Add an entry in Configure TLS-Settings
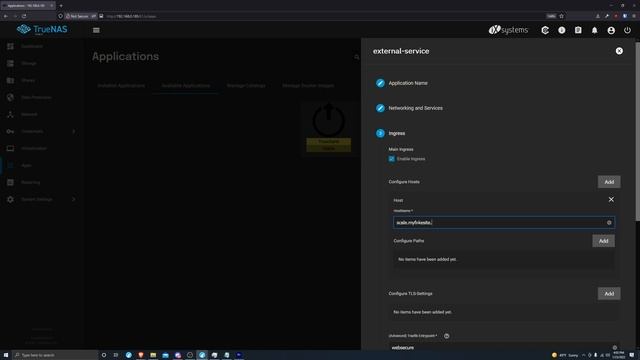 click(609, 293)
